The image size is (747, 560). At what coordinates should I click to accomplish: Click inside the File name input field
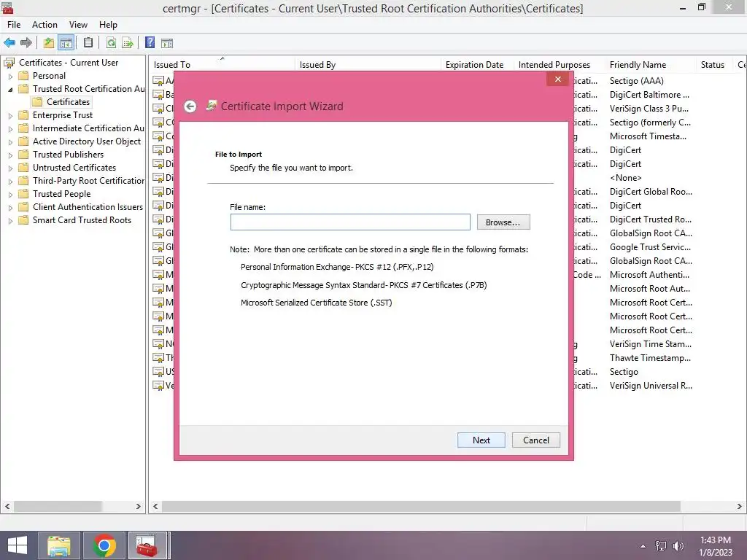pos(350,222)
